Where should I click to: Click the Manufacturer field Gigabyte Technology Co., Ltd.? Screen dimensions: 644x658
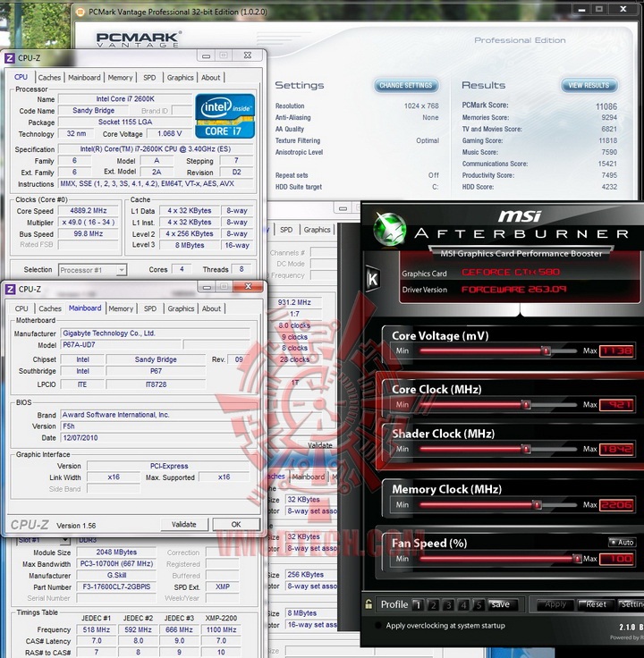[156, 333]
